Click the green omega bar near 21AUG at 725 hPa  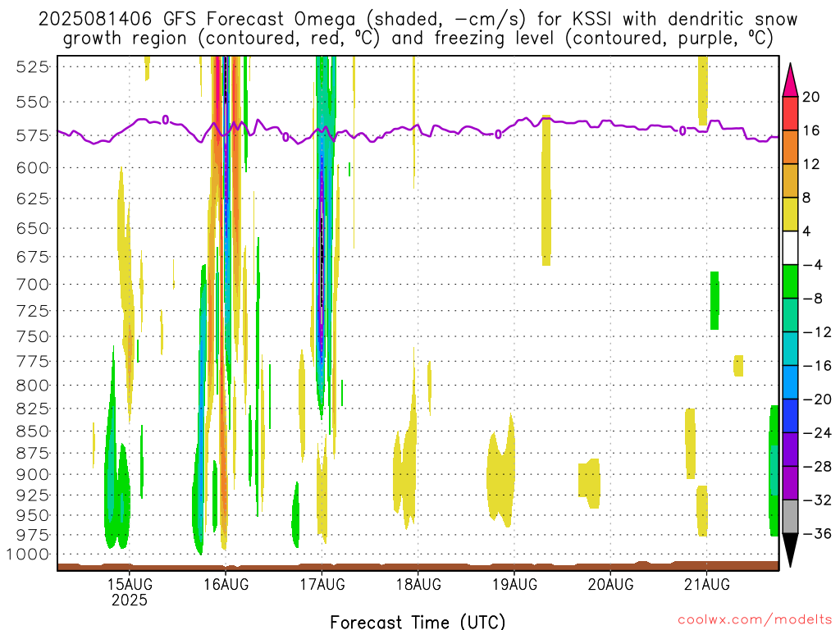[x=714, y=300]
